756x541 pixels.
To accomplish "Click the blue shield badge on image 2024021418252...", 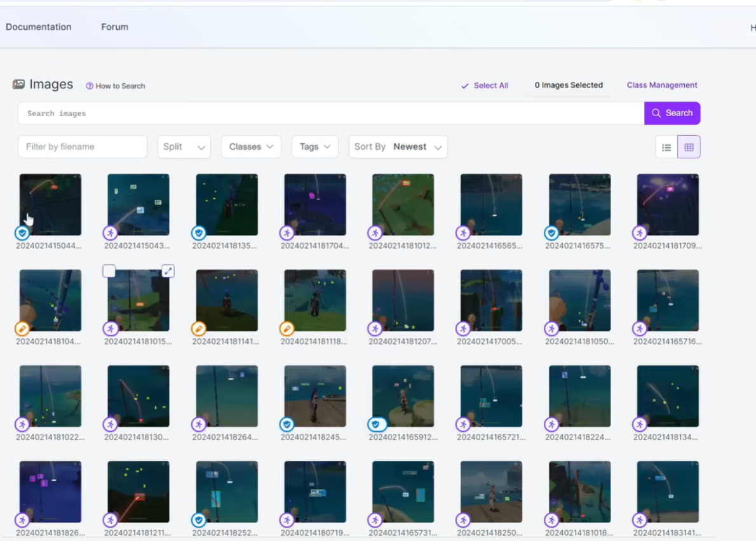I will (x=198, y=520).
